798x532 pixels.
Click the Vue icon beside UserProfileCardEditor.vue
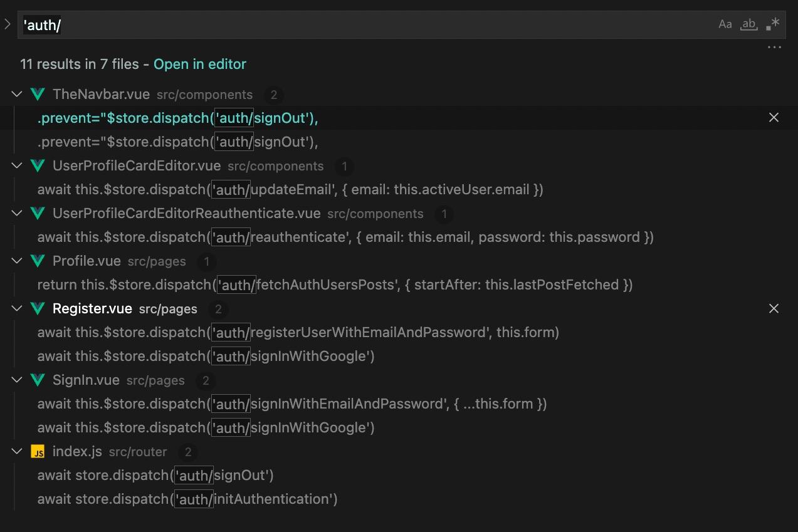pos(38,166)
